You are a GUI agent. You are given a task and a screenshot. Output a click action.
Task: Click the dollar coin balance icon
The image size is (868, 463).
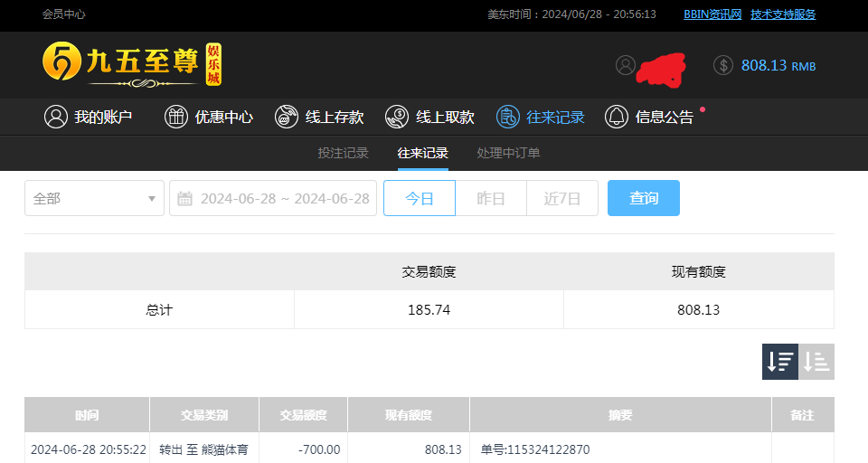[723, 65]
